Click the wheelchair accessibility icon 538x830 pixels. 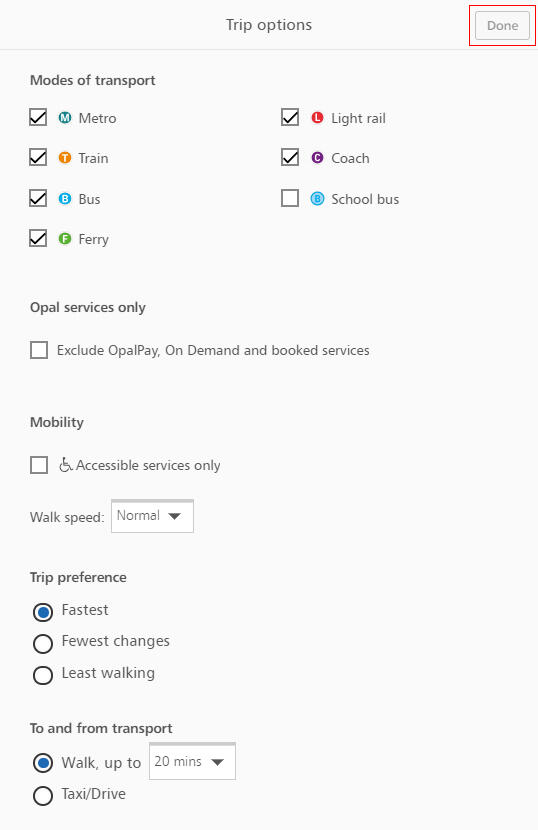pos(66,465)
